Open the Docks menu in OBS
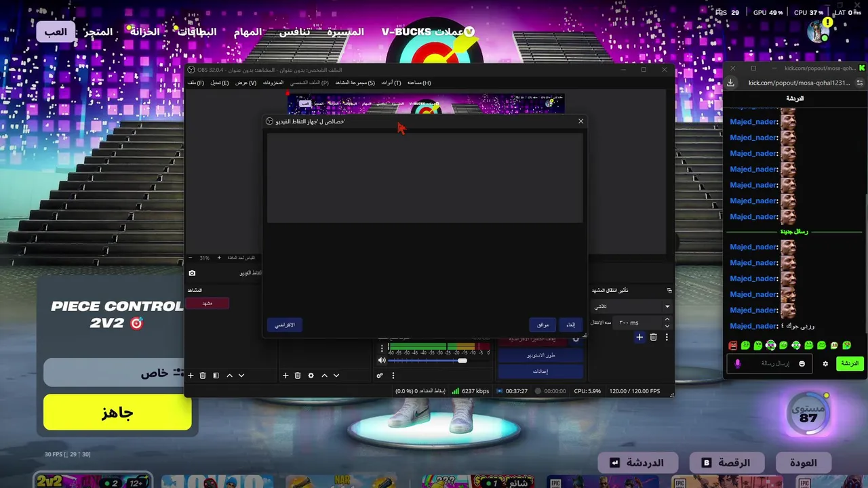Image resolution: width=868 pixels, height=488 pixels. (x=273, y=83)
